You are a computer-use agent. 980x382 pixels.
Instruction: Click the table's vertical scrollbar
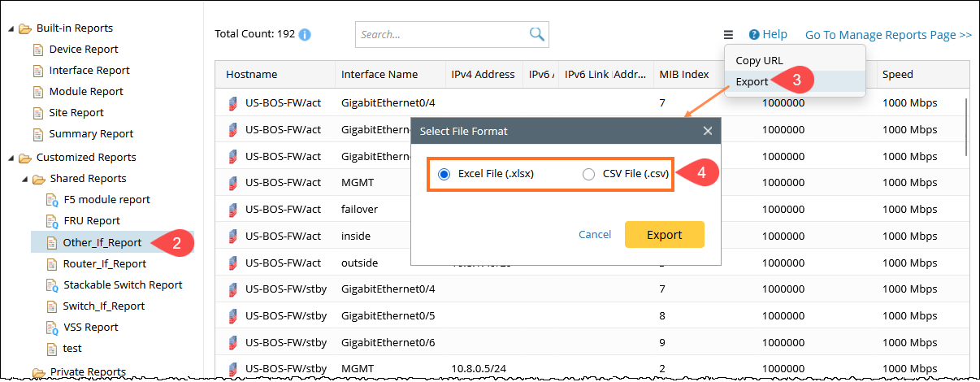(966, 126)
